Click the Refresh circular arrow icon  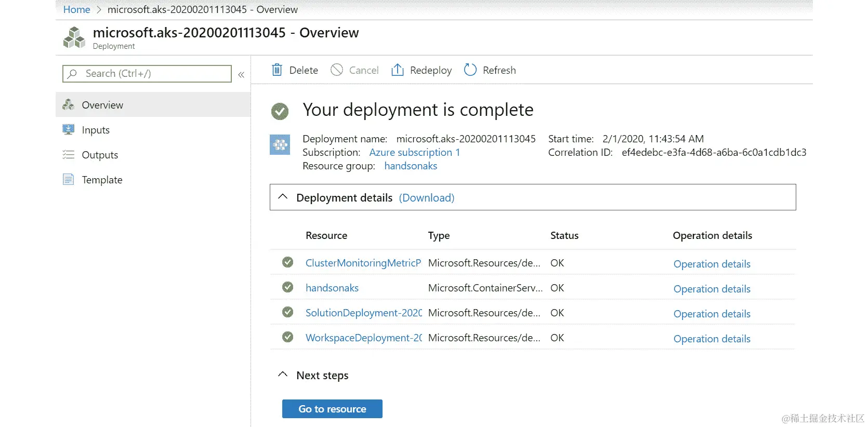coord(470,70)
